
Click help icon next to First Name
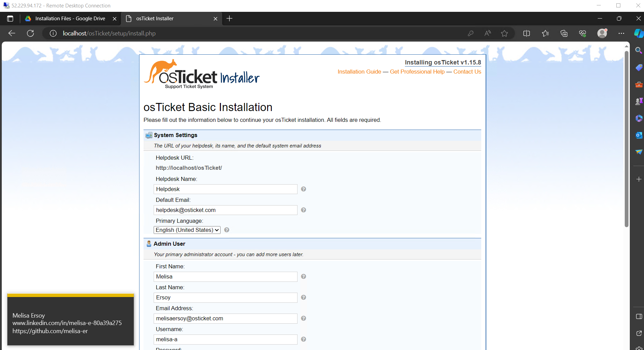(x=303, y=276)
